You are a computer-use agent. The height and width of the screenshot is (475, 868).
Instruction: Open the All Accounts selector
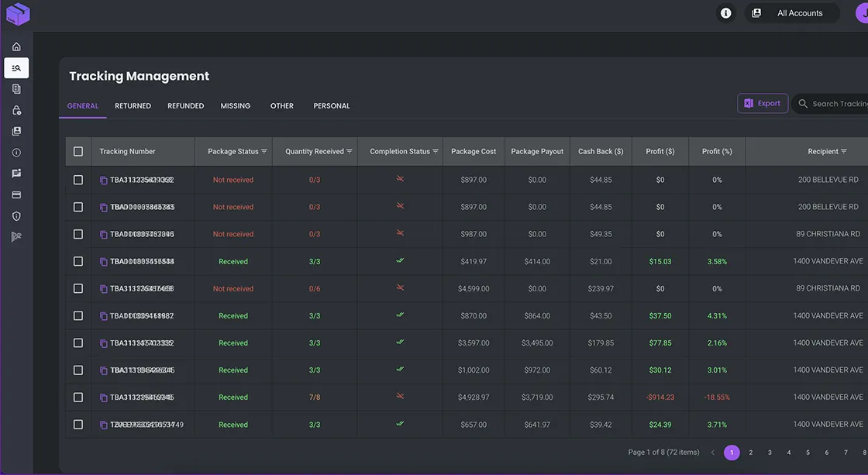pos(792,13)
